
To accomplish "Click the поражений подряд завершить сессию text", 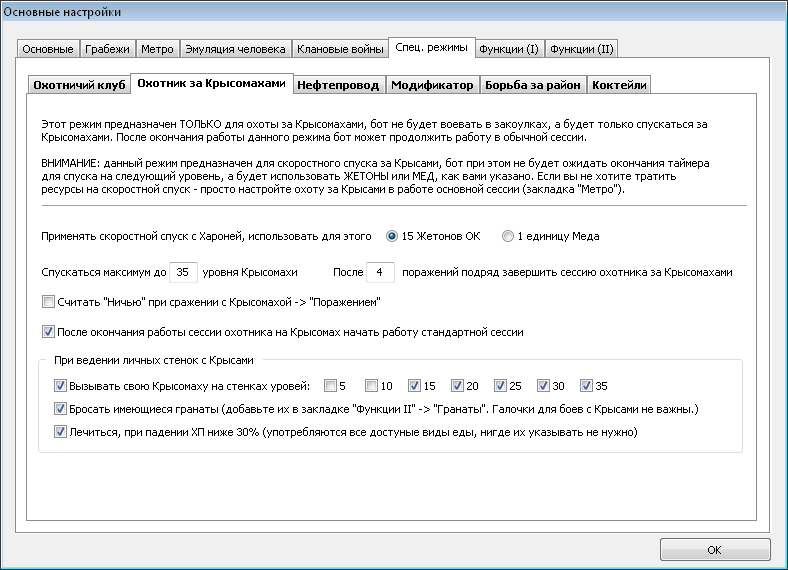I will point(567,272).
